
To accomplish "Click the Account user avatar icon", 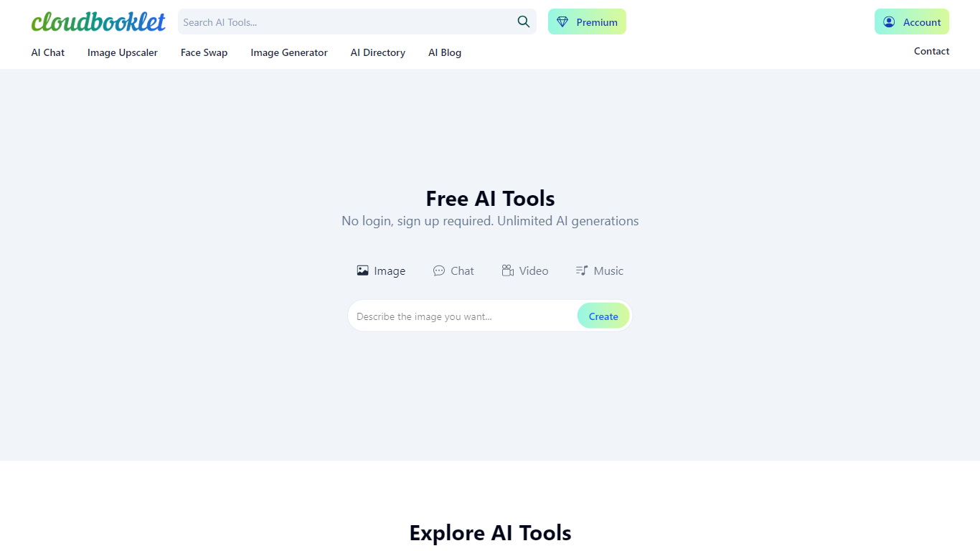I will pos(889,22).
